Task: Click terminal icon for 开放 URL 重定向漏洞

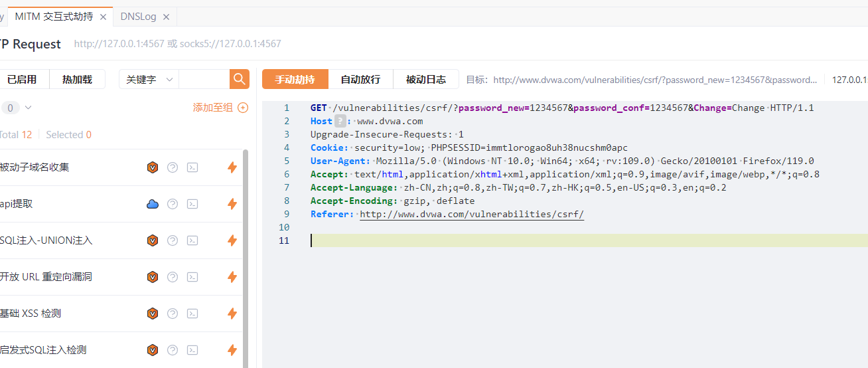Action: 192,277
